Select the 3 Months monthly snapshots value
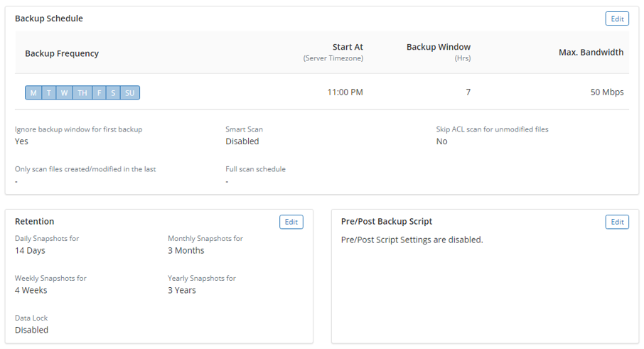644x349 pixels. (x=186, y=250)
